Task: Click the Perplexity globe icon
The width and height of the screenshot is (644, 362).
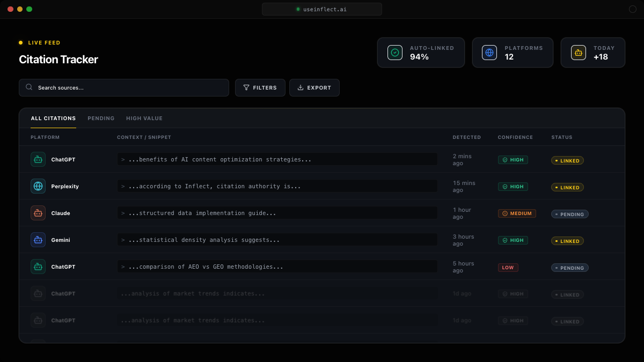Action: [38, 186]
